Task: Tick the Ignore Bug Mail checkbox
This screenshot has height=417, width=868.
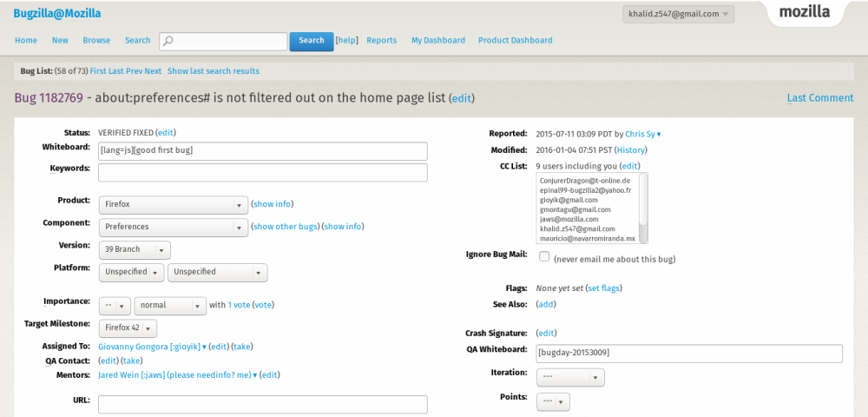Action: [544, 256]
